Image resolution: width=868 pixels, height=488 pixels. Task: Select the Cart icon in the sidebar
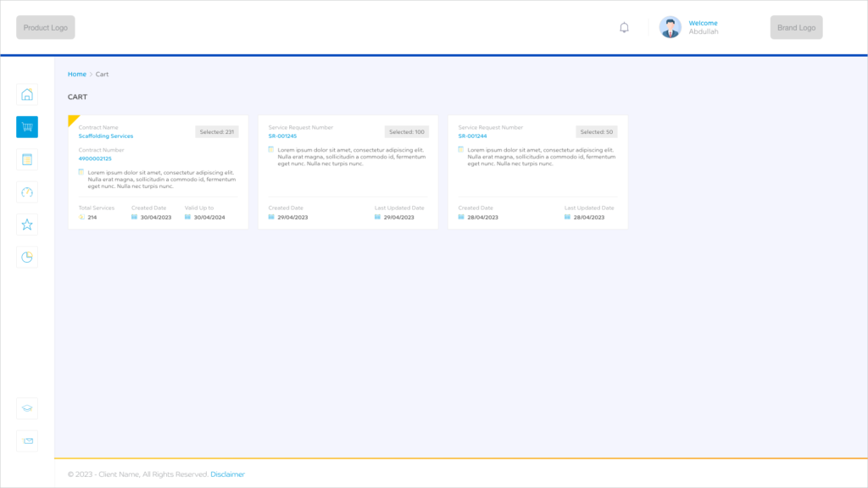pos(27,127)
